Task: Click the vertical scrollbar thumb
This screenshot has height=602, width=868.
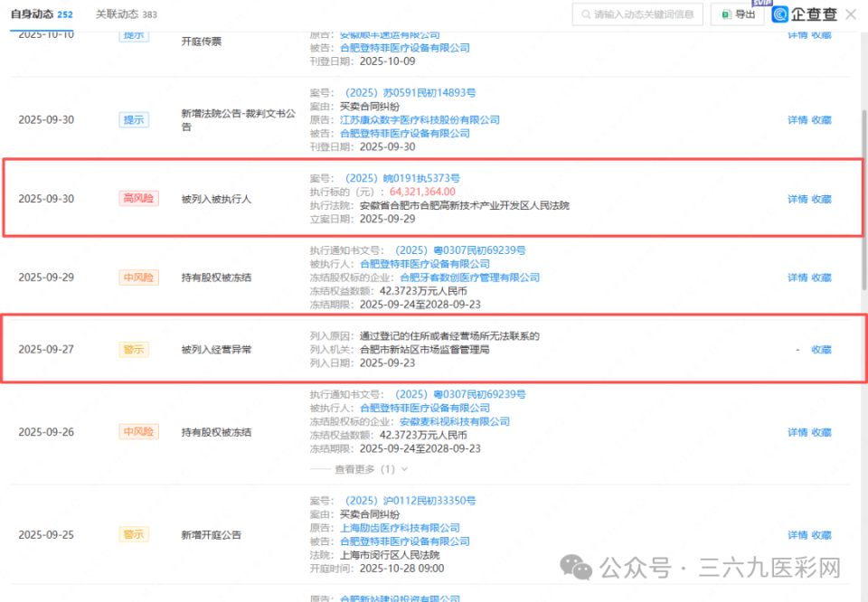Action: 864,199
